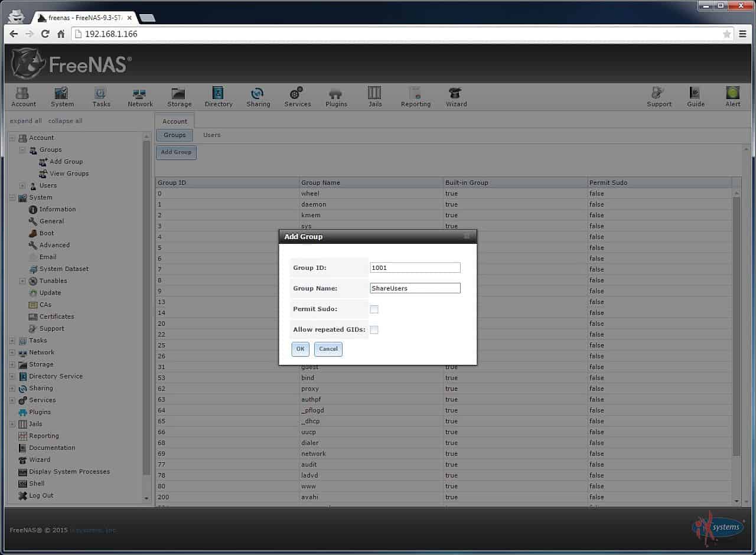Click the FreeNAS logo
Viewport: 756px width, 555px height.
71,64
